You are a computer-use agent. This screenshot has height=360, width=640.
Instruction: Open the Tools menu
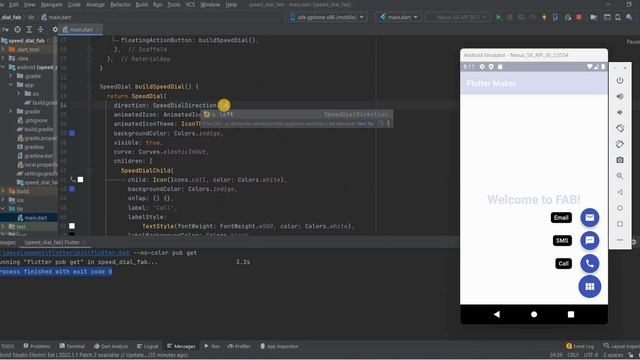pos(174,4)
